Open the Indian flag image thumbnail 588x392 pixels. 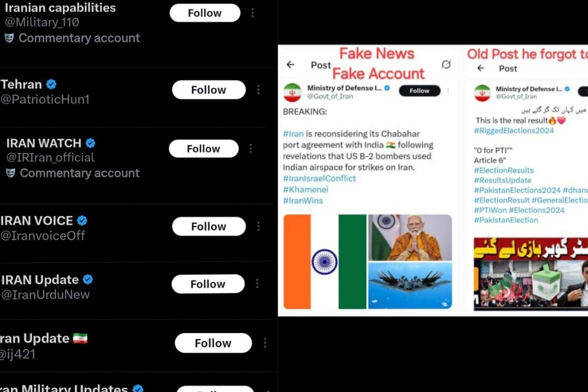click(x=325, y=262)
